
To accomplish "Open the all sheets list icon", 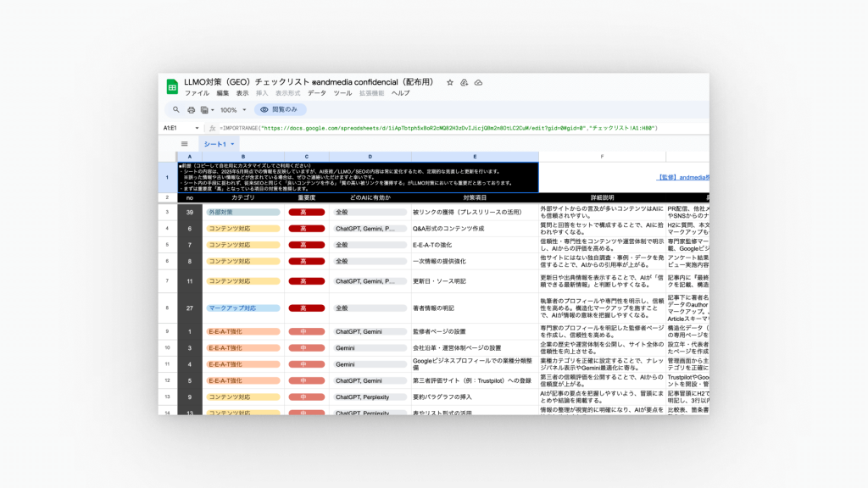I will point(184,144).
